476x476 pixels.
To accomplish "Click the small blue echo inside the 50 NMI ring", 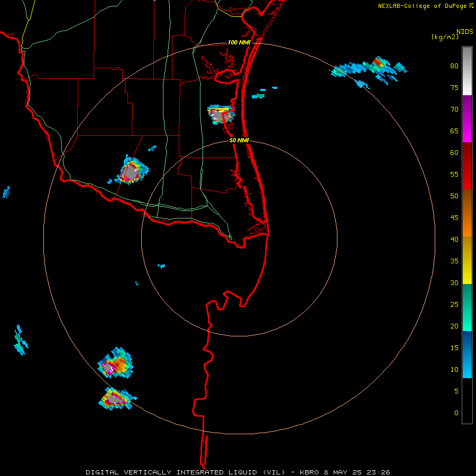I will tap(161, 266).
